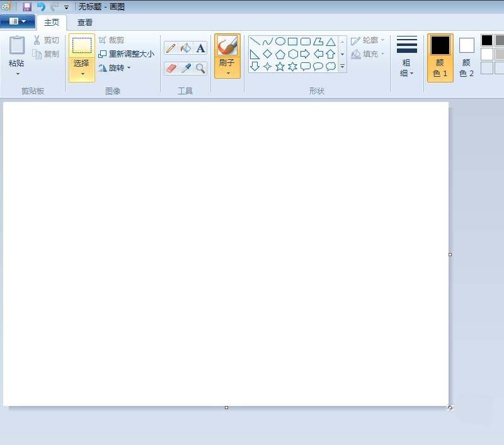The width and height of the screenshot is (504, 445).
Task: Click the canvas corner resize handle
Action: pos(450,407)
